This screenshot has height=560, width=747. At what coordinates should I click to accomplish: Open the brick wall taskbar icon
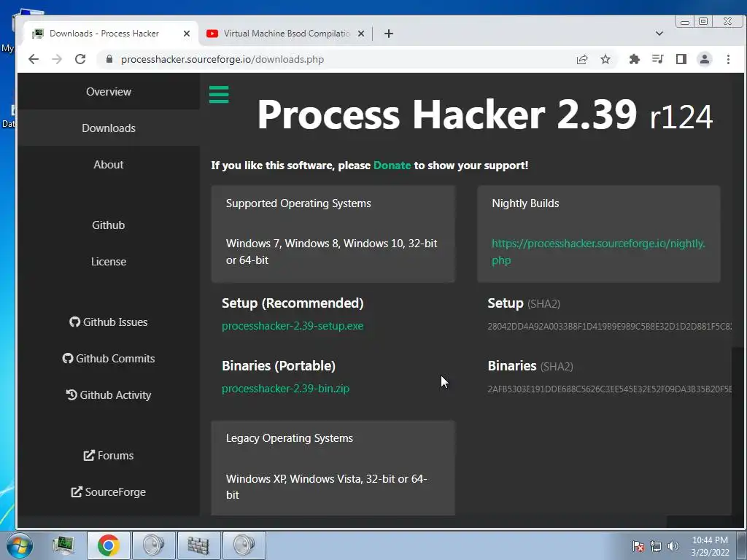198,545
